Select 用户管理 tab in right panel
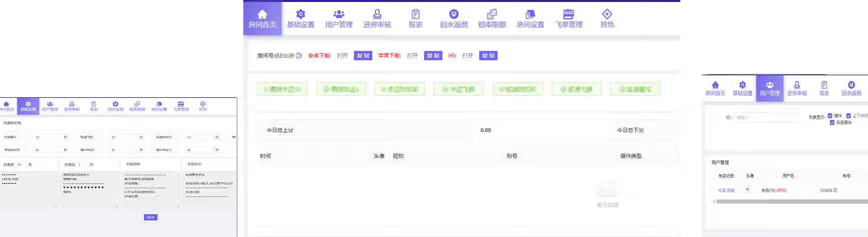Screen dimensions: 868x237 (769, 88)
